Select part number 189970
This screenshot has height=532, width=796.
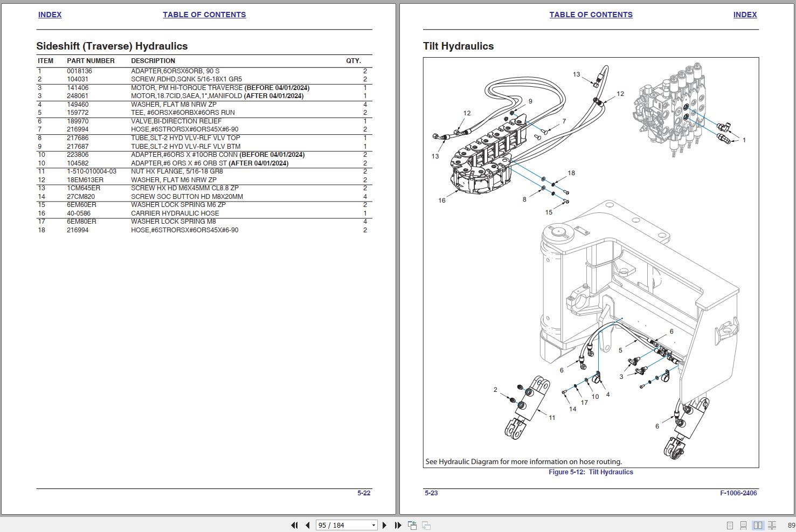78,121
